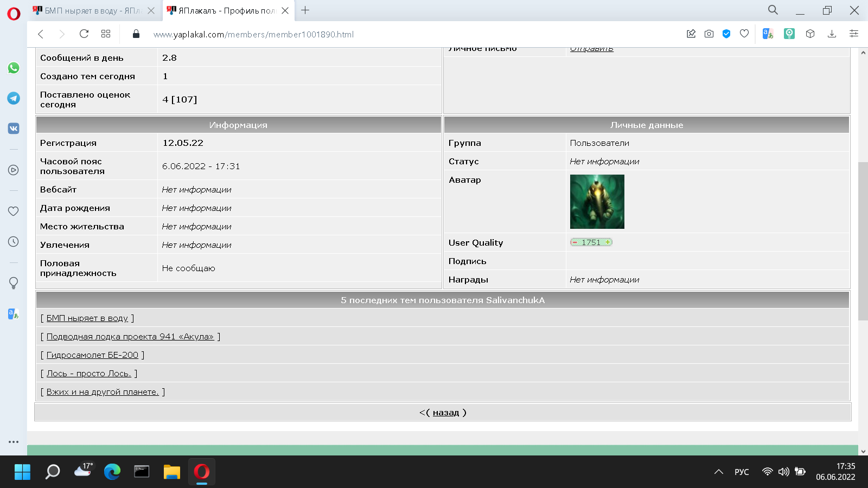This screenshot has width=868, height=488.
Task: Open the terminal from the taskbar
Action: [x=142, y=472]
